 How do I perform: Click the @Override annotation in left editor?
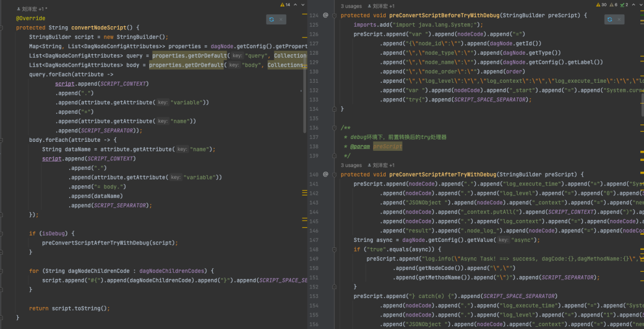pyautogui.click(x=30, y=18)
